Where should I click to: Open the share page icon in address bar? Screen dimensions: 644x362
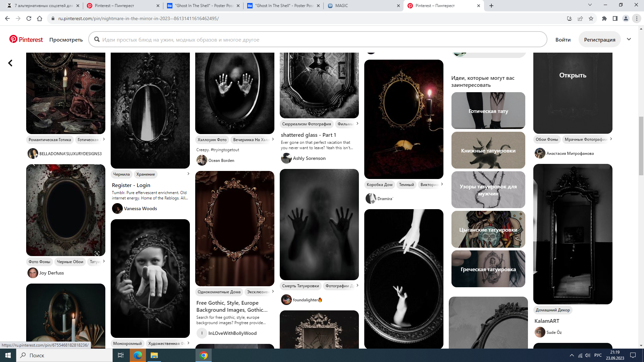pos(580,18)
